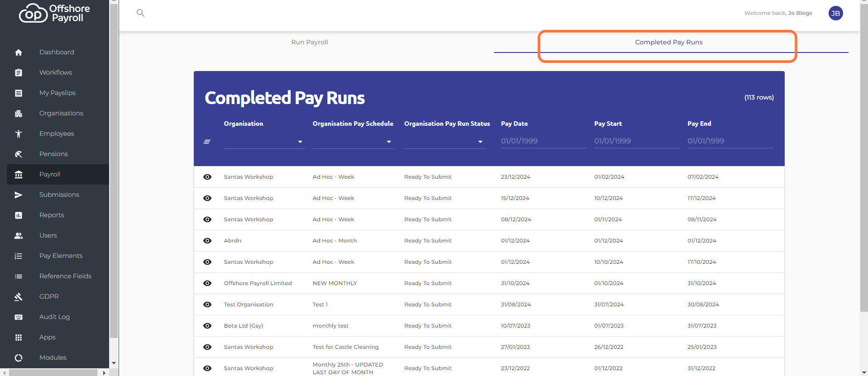Image resolution: width=868 pixels, height=376 pixels.
Task: View the Test Organisation pay run
Action: tap(207, 305)
